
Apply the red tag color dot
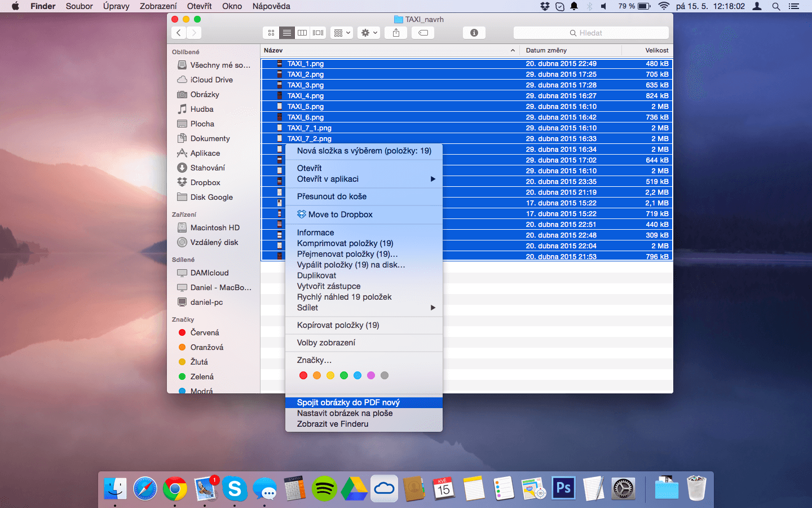pos(303,375)
